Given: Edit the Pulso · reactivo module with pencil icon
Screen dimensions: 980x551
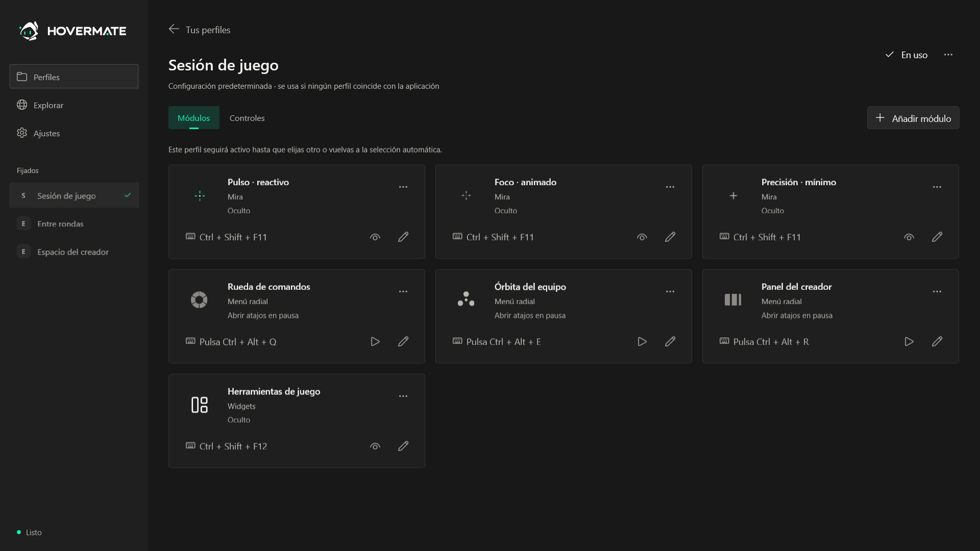Looking at the screenshot, I should pyautogui.click(x=403, y=237).
